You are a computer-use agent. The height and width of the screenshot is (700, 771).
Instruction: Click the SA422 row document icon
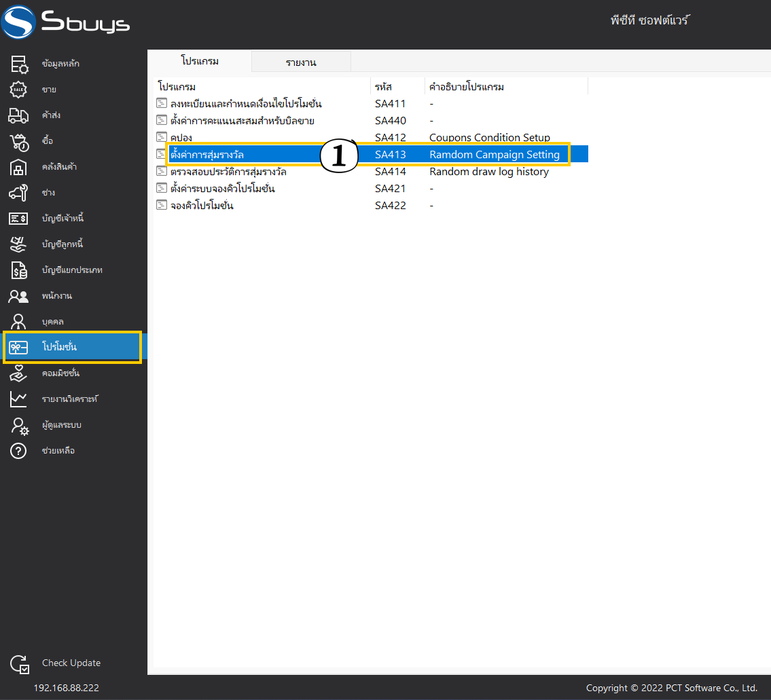(161, 204)
